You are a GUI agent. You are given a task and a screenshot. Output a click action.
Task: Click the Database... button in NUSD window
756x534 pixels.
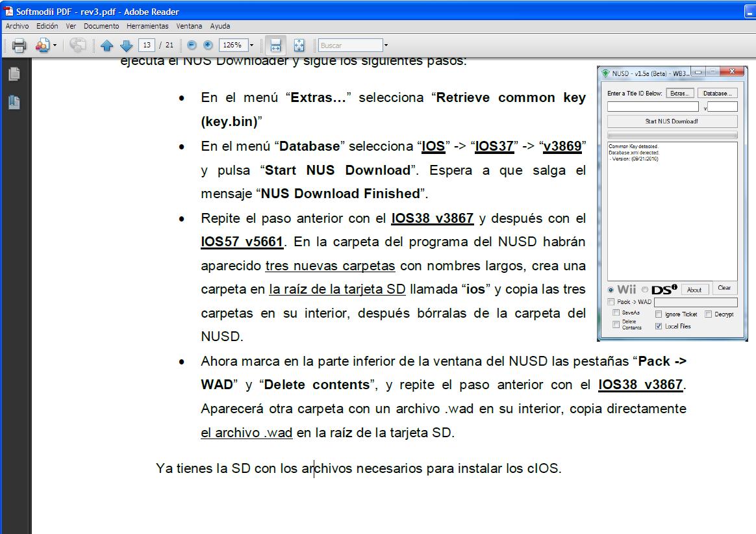click(717, 93)
